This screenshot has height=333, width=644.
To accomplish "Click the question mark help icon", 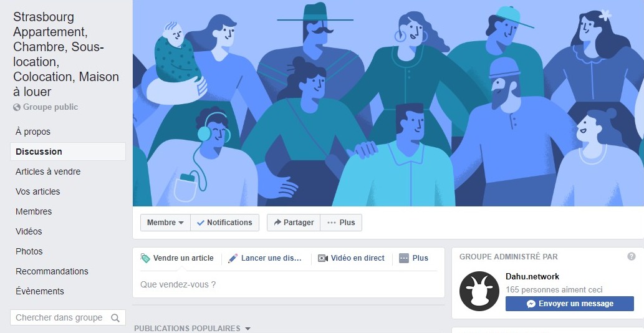I will point(632,257).
